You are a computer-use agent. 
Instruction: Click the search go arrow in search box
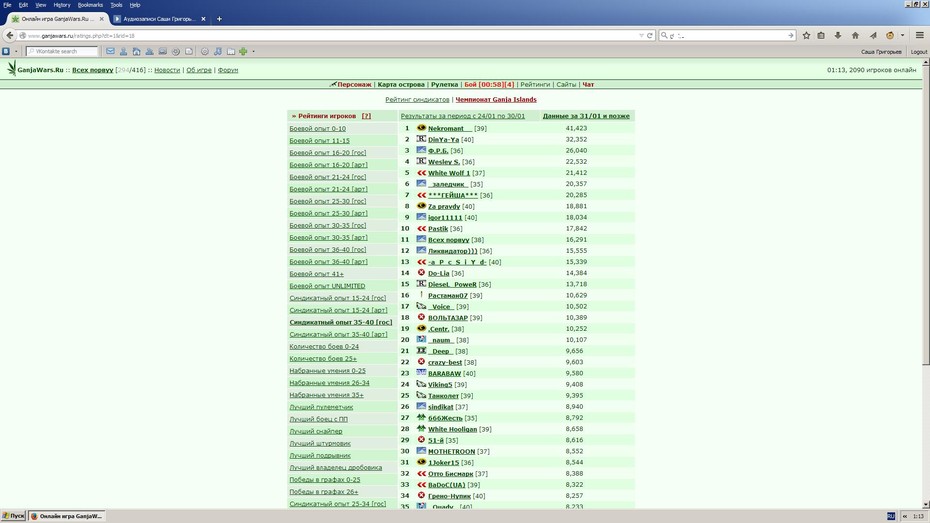pyautogui.click(x=790, y=36)
